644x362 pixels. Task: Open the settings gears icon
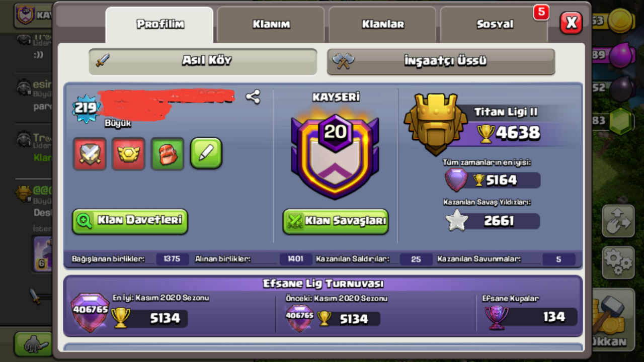coord(618,262)
